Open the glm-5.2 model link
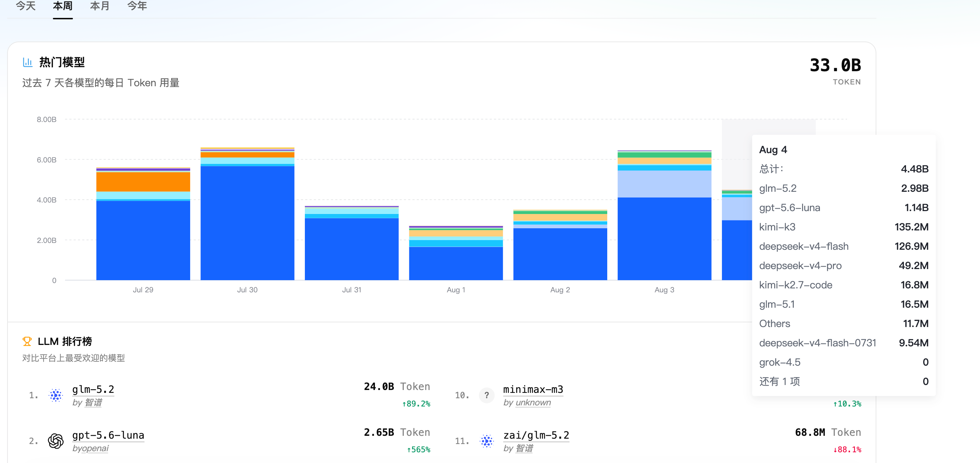Screen dimensions: 980x463 (93, 390)
